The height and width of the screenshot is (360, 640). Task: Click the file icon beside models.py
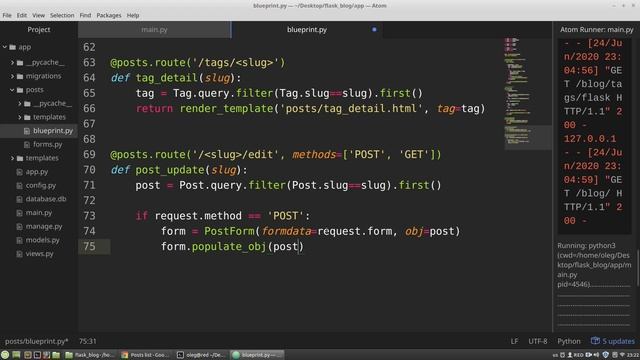coord(19,240)
